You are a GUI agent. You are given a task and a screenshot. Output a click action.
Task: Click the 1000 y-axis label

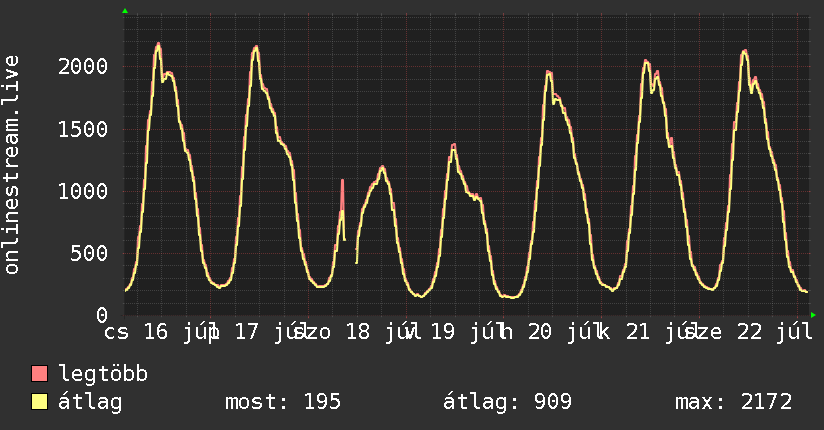[83, 191]
